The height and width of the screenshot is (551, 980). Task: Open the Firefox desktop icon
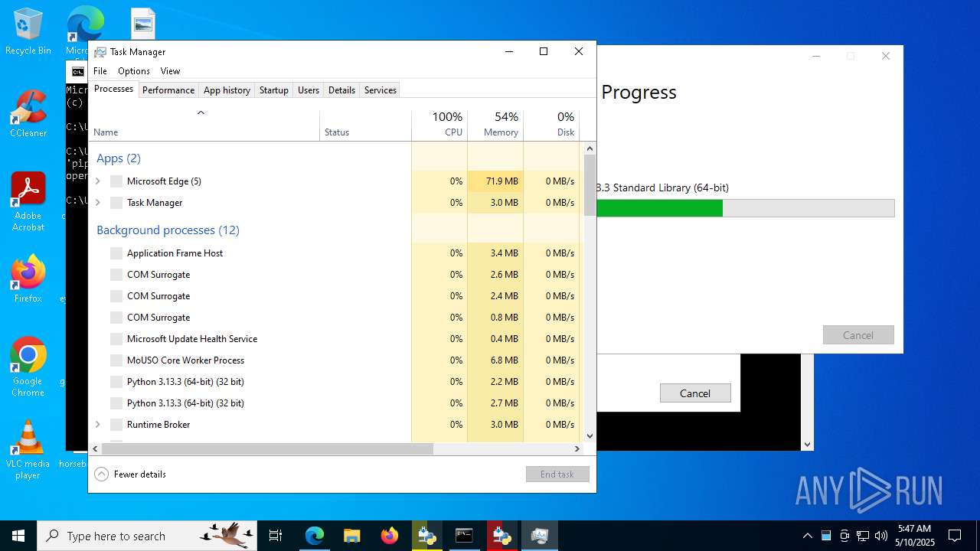(28, 279)
